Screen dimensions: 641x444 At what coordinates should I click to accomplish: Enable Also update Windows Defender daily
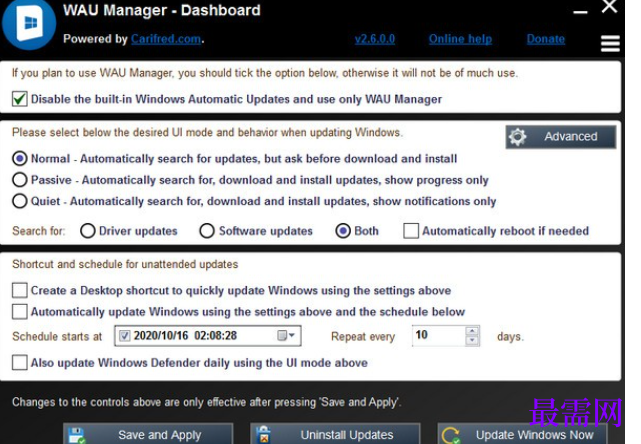point(20,362)
